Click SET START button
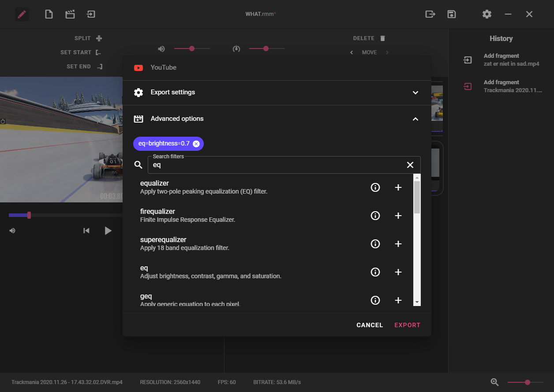The height and width of the screenshot is (392, 554). [x=81, y=52]
